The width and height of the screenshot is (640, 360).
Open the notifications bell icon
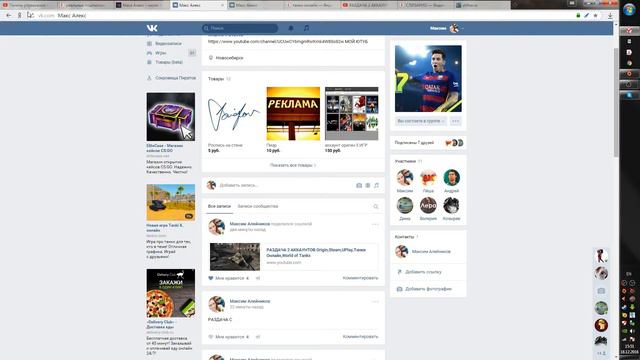(x=291, y=28)
